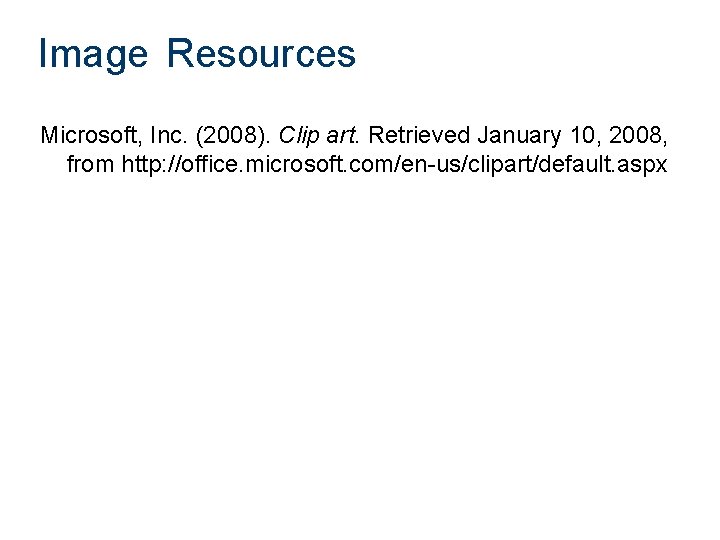Click the "Inc." text in the citation

(x=161, y=135)
